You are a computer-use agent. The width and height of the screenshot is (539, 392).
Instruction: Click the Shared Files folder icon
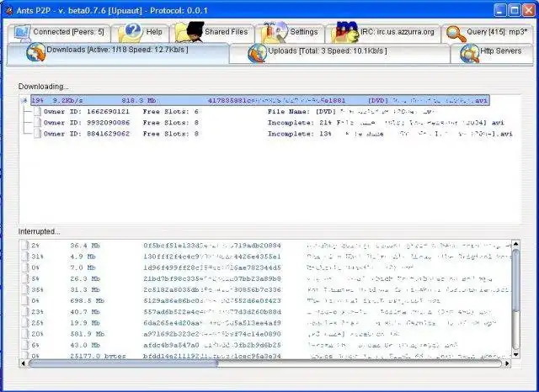189,32
